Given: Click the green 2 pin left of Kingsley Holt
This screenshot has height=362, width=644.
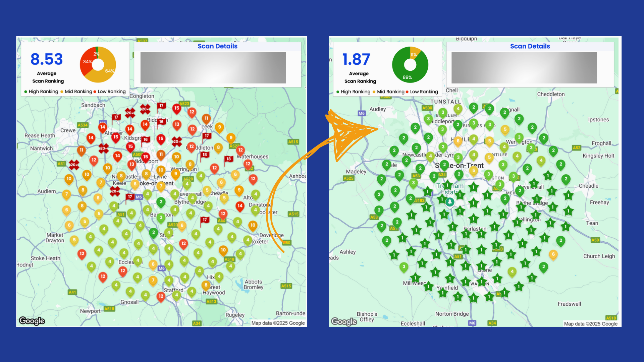Looking at the screenshot, I should click(553, 151).
